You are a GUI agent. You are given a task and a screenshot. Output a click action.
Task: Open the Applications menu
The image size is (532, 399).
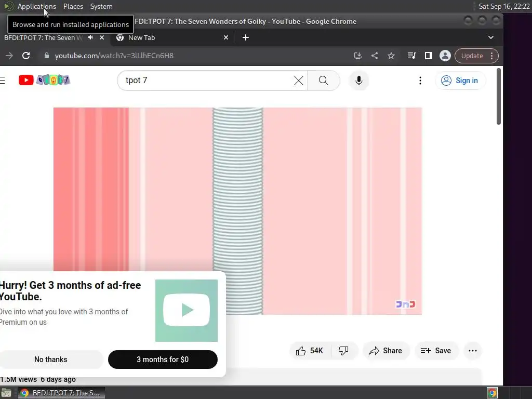coord(37,6)
